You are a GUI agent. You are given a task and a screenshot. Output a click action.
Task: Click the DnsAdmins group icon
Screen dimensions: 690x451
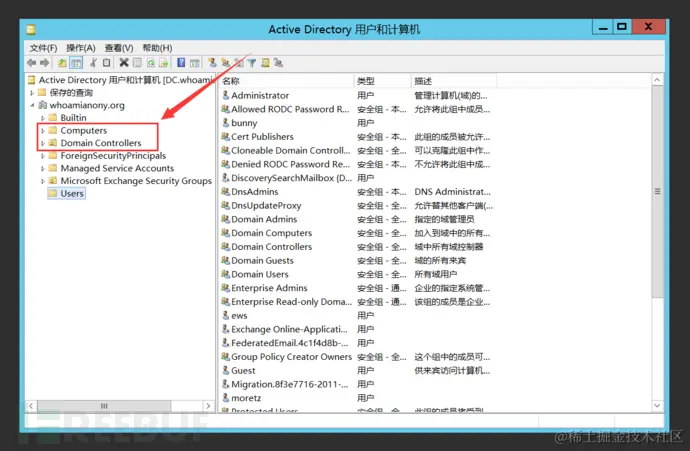[226, 191]
